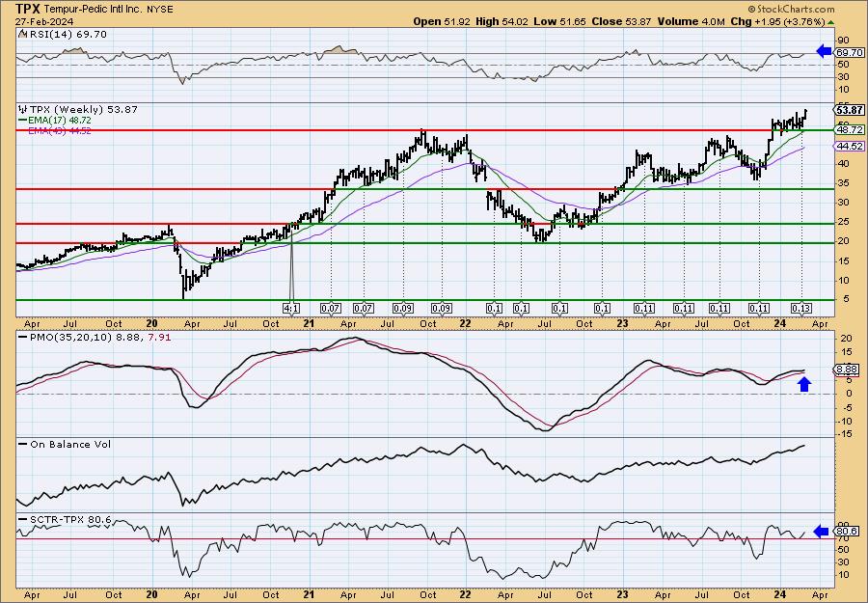Click the 0.13 dividend marker
The height and width of the screenshot is (603, 868).
801,309
